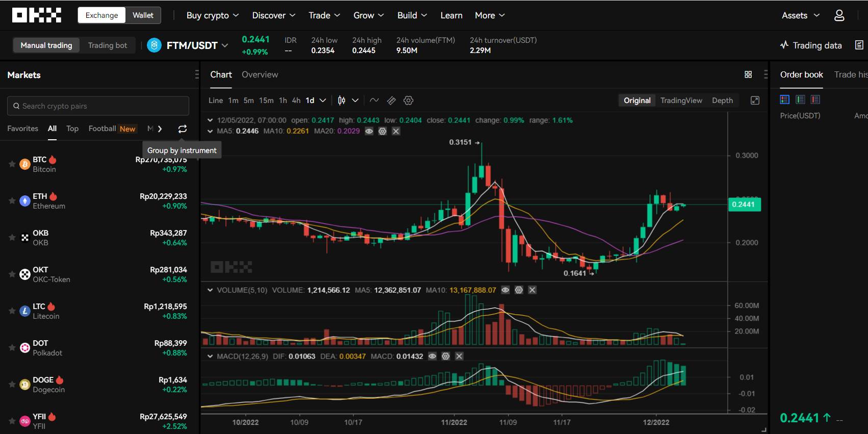Favorite LTC with its star
Image resolution: width=868 pixels, height=434 pixels.
12,311
